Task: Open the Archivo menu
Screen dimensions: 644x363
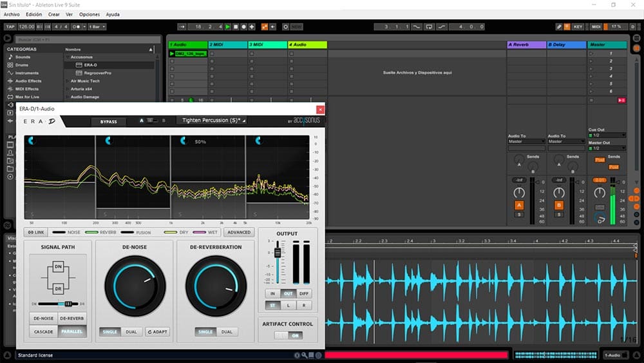Action: (12, 14)
